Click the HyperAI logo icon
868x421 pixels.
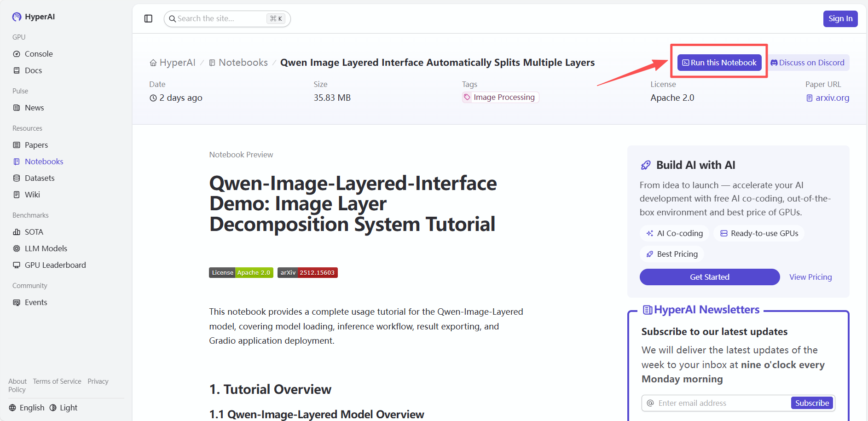(17, 17)
